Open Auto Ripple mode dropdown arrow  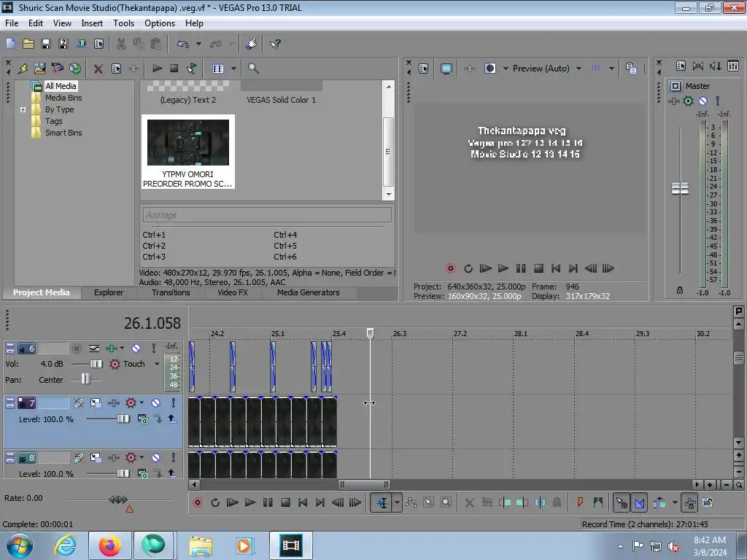click(x=675, y=502)
